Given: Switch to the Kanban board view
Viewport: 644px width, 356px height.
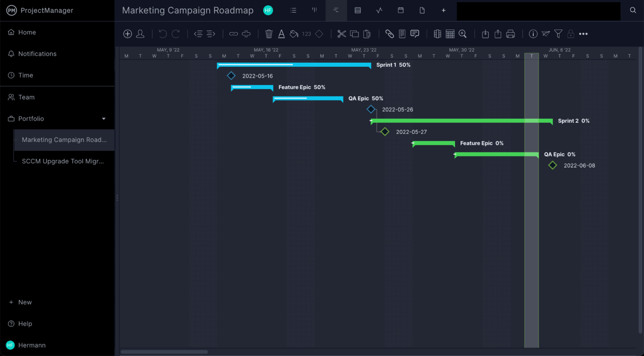Looking at the screenshot, I should click(314, 10).
